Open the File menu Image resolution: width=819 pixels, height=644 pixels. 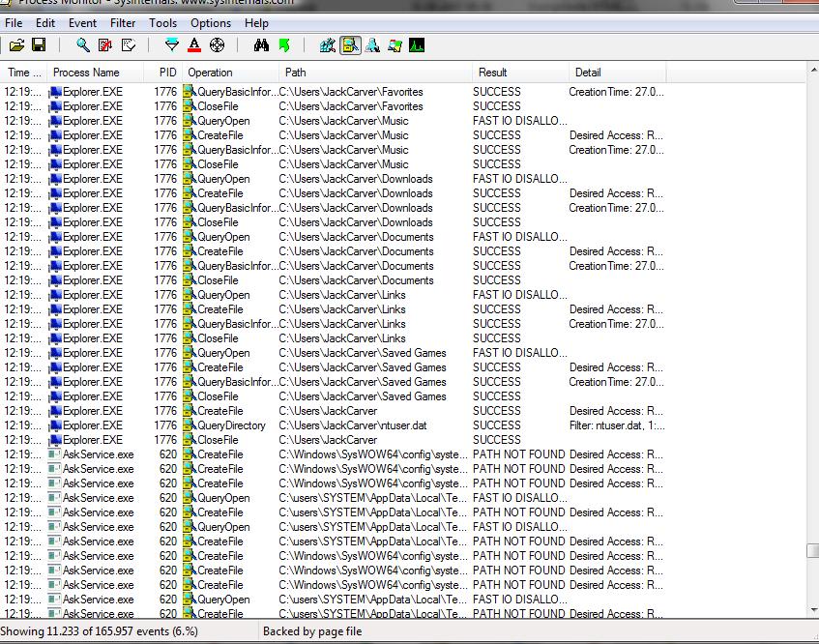pyautogui.click(x=14, y=23)
